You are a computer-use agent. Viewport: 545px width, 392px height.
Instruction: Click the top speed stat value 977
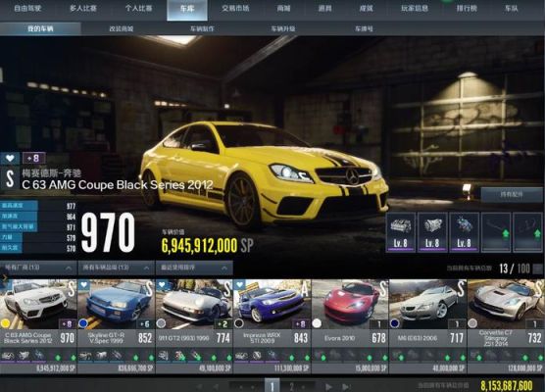[71, 206]
